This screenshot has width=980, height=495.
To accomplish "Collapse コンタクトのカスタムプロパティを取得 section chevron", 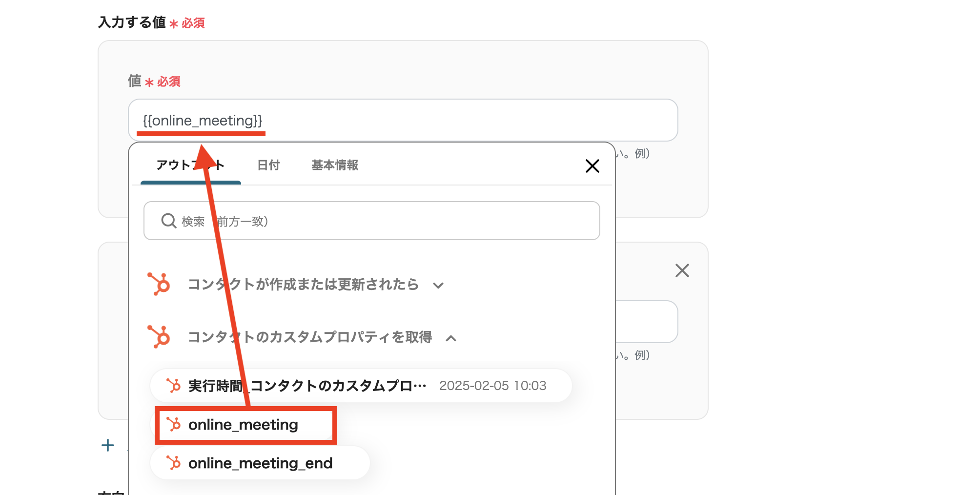I will click(451, 338).
